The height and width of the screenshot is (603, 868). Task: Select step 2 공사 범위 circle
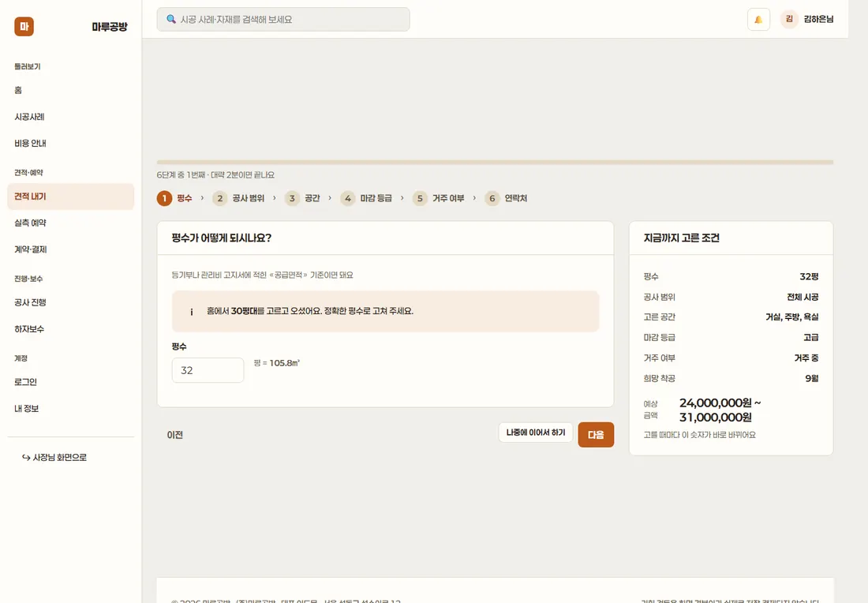coord(220,198)
